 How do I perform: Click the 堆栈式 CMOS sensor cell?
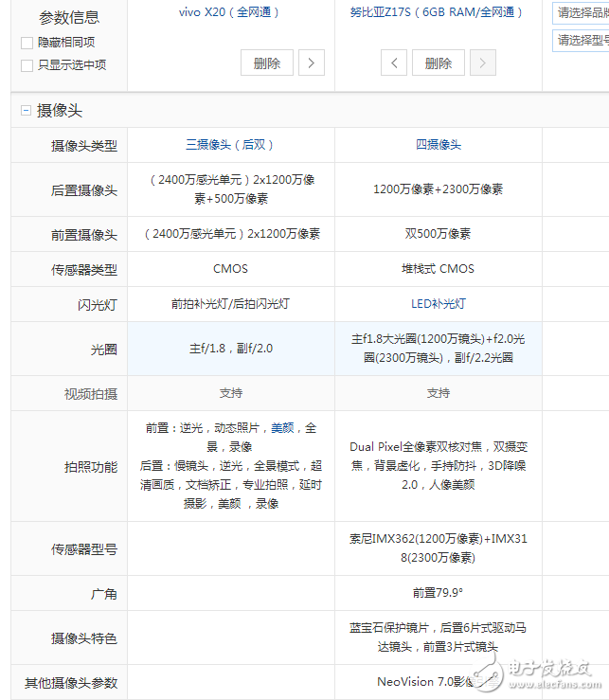coord(438,269)
